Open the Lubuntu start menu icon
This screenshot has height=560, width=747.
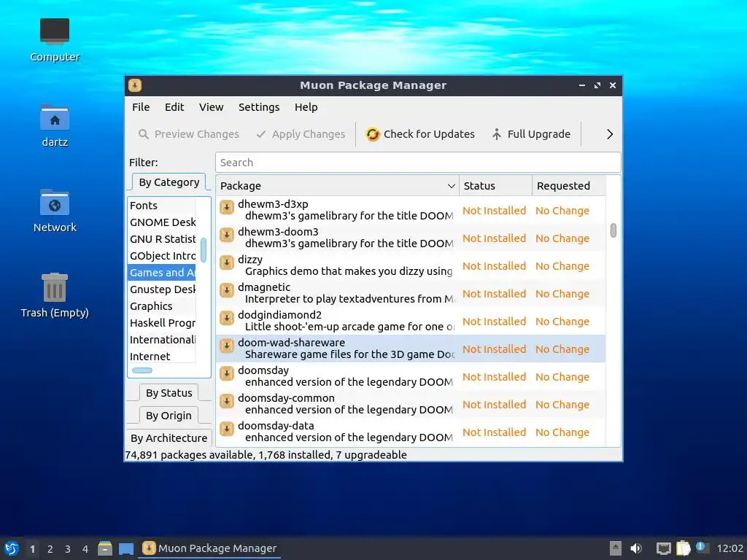pyautogui.click(x=12, y=548)
